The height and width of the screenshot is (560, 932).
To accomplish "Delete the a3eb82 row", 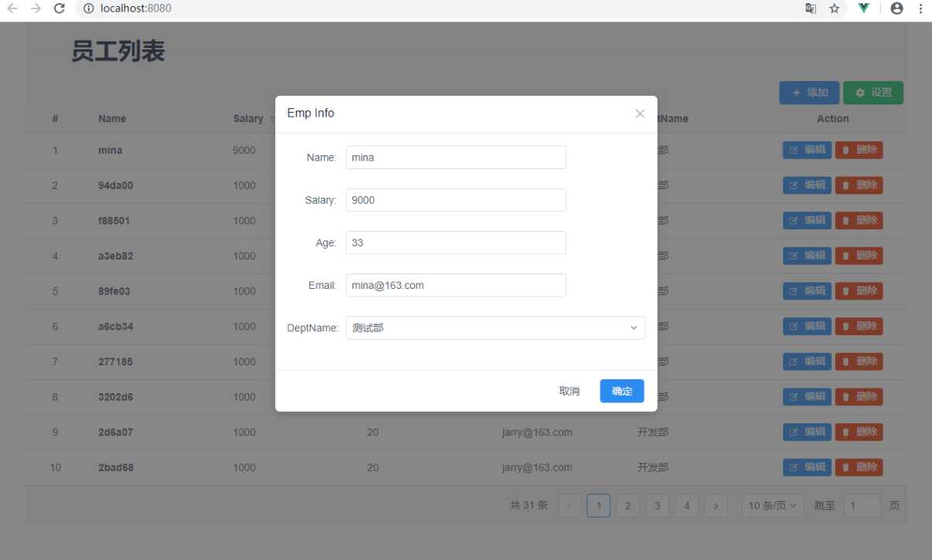I will tap(859, 256).
